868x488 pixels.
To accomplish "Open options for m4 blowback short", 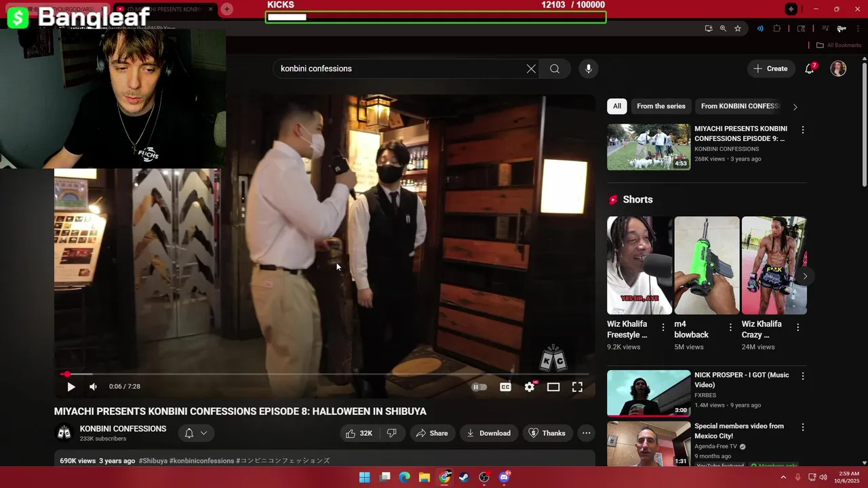I will pos(730,327).
